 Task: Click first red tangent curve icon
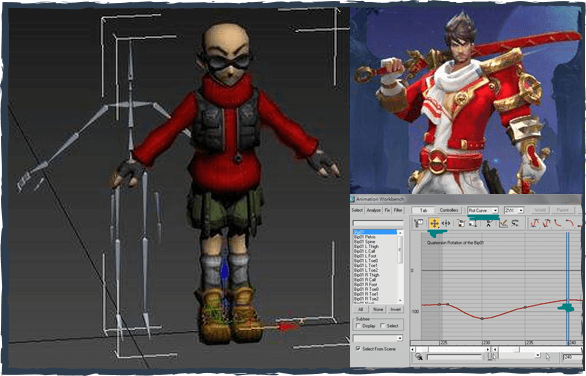(x=535, y=224)
